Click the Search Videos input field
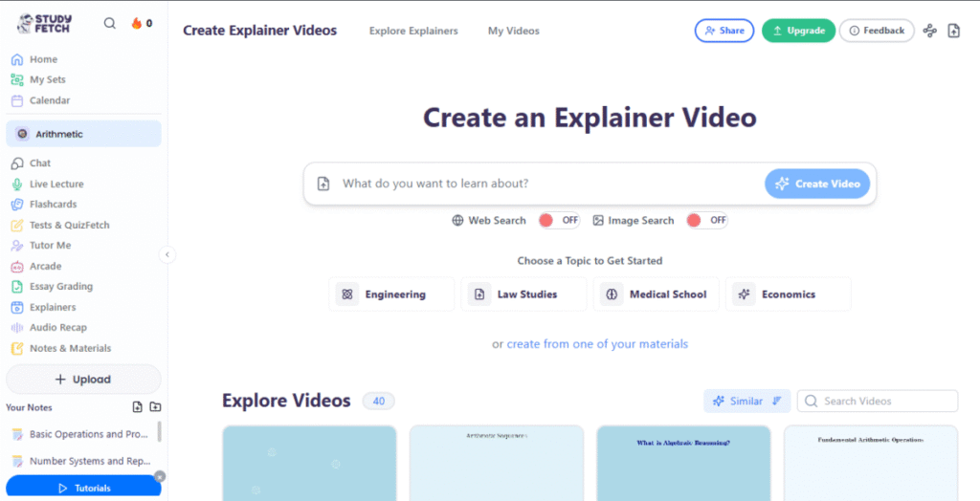 886,402
